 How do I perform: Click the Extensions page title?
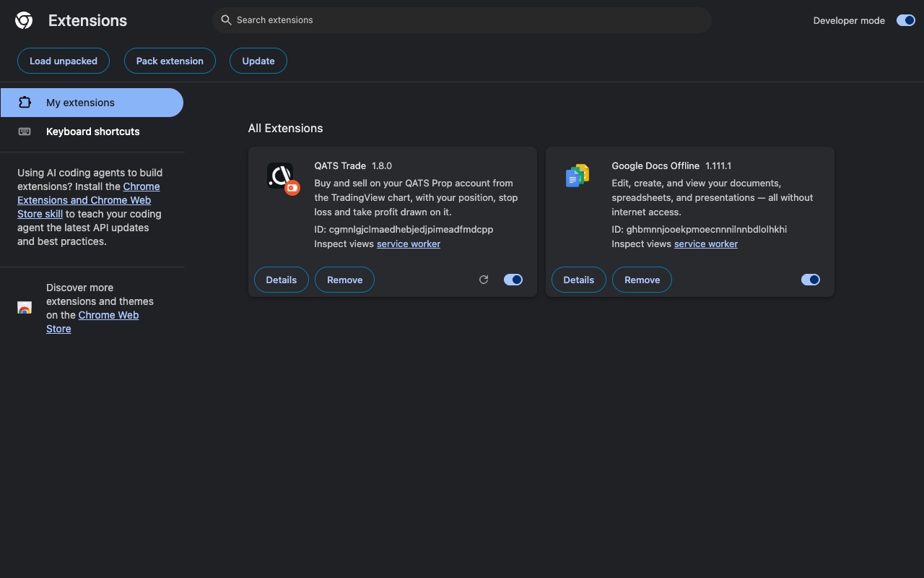point(87,20)
